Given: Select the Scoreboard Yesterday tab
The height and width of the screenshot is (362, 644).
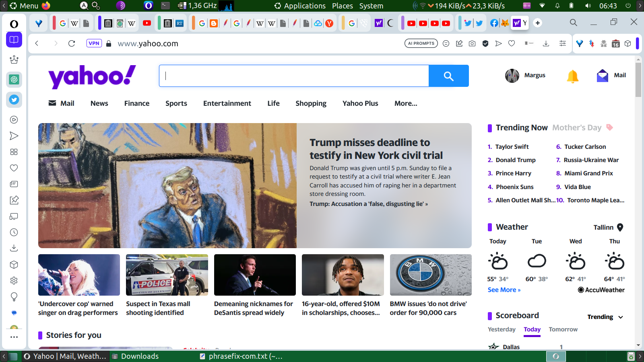Looking at the screenshot, I should point(502,329).
